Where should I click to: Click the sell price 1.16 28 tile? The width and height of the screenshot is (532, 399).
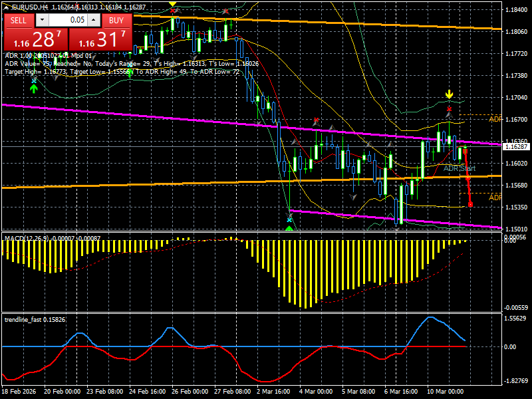[x=36, y=39]
